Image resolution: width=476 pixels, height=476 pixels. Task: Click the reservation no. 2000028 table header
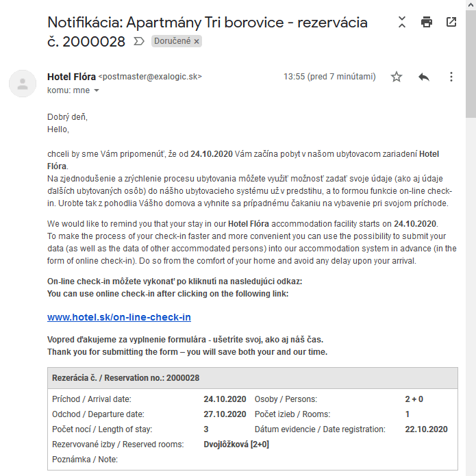tap(126, 377)
